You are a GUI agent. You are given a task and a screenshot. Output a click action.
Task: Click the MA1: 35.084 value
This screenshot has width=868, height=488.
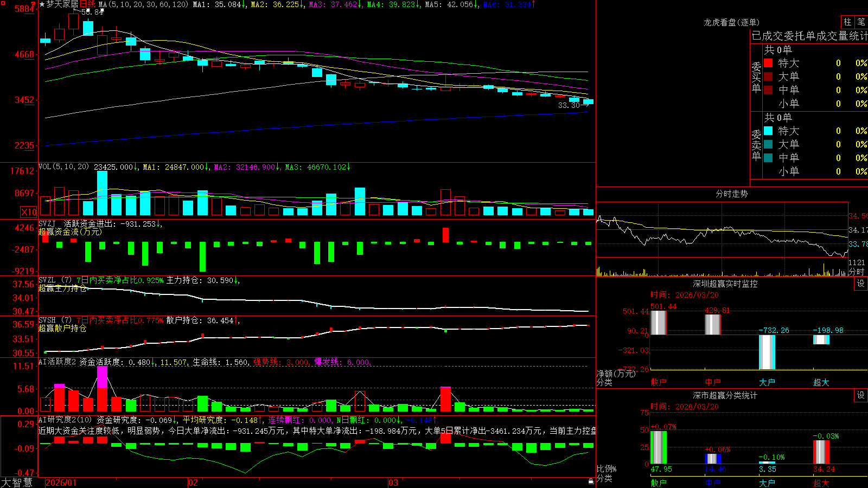[219, 4]
